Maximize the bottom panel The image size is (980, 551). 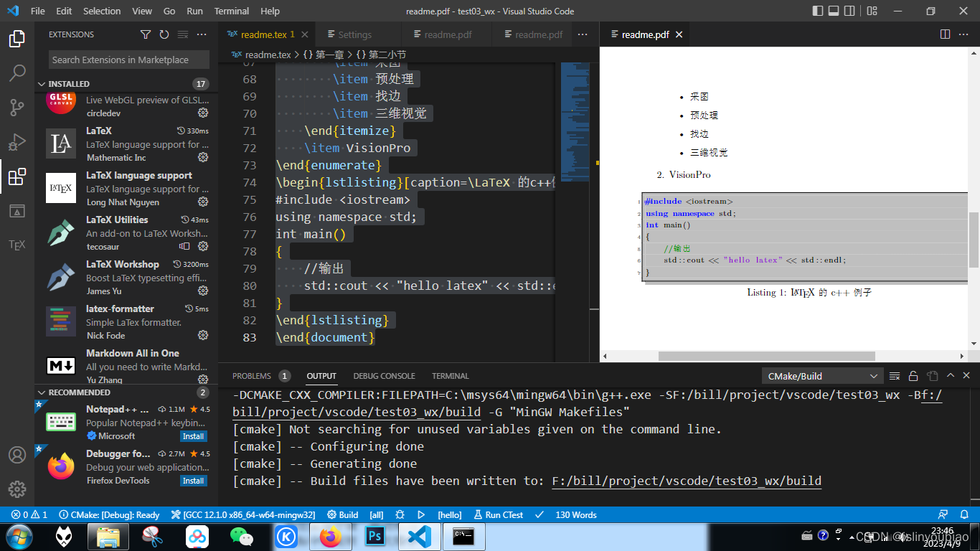[x=951, y=375]
